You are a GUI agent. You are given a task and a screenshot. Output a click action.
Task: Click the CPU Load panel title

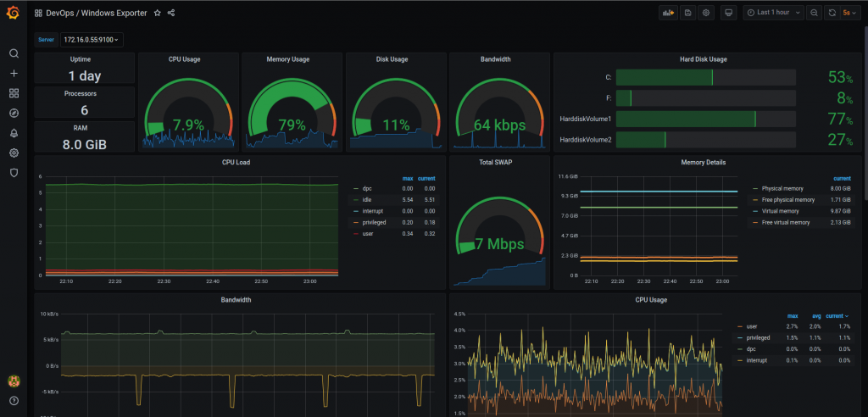pyautogui.click(x=240, y=162)
